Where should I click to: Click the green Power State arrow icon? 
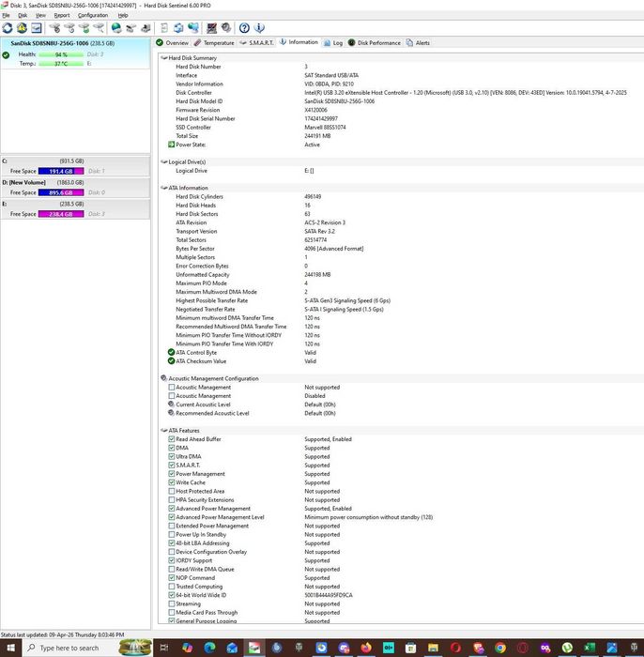click(171, 145)
